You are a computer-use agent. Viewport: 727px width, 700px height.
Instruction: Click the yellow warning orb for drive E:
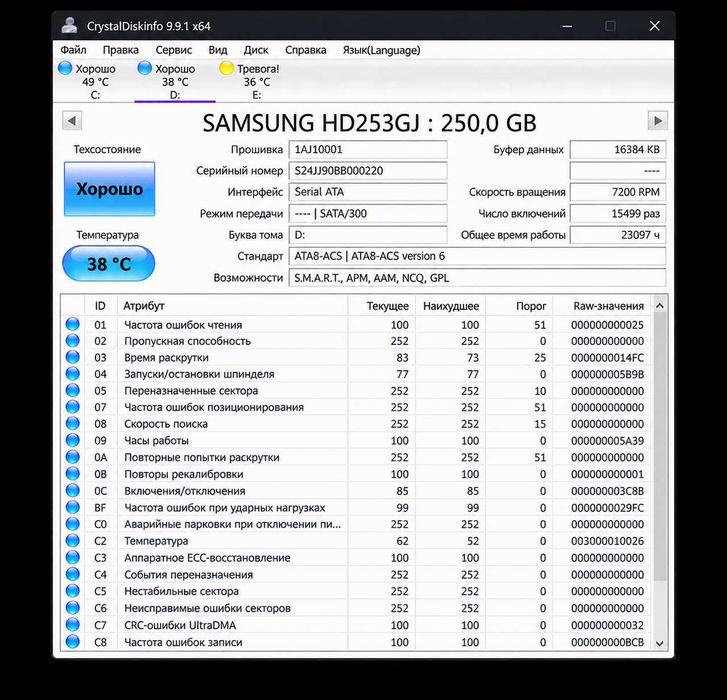(226, 68)
